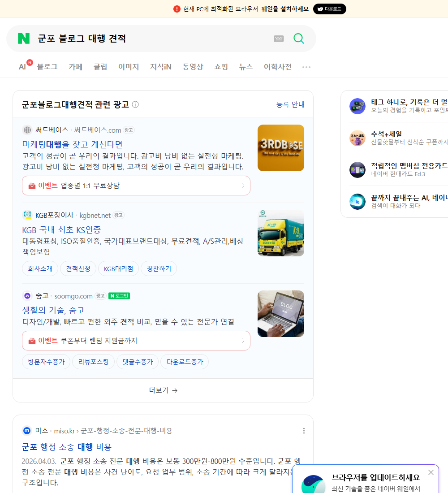Switch to the 클립 tab

pyautogui.click(x=100, y=67)
